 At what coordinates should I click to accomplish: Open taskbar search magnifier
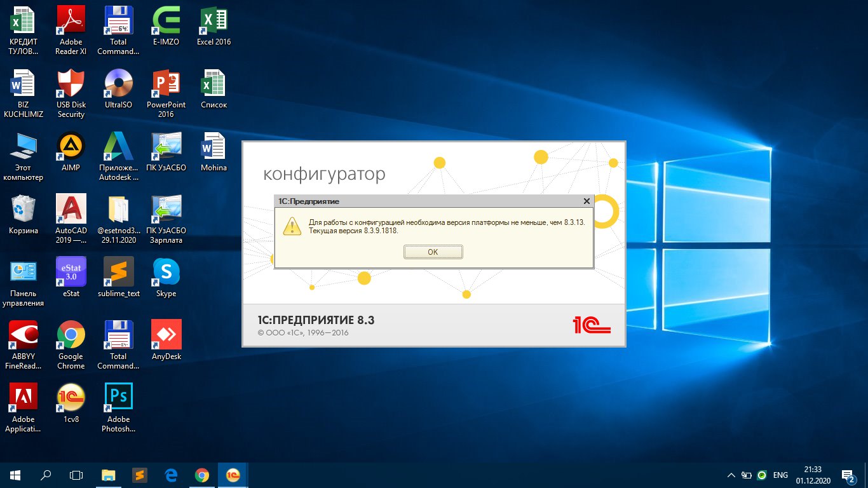(x=46, y=475)
